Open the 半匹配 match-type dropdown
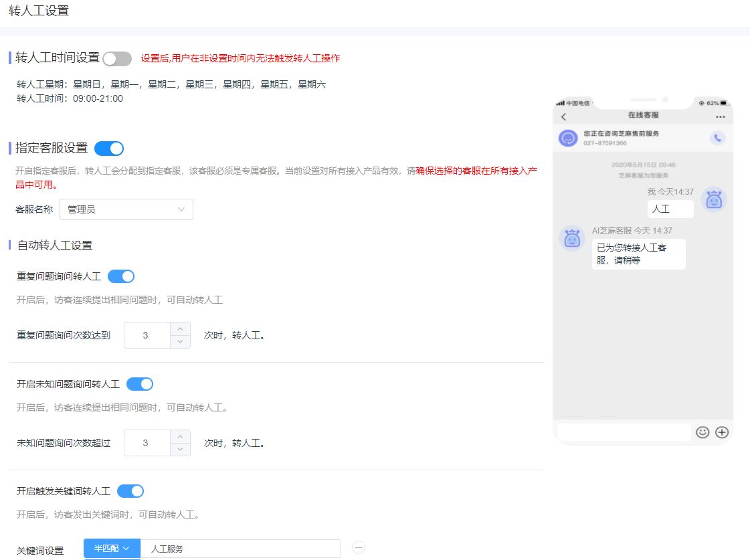Viewport: 750px width, 560px height. pos(112,549)
